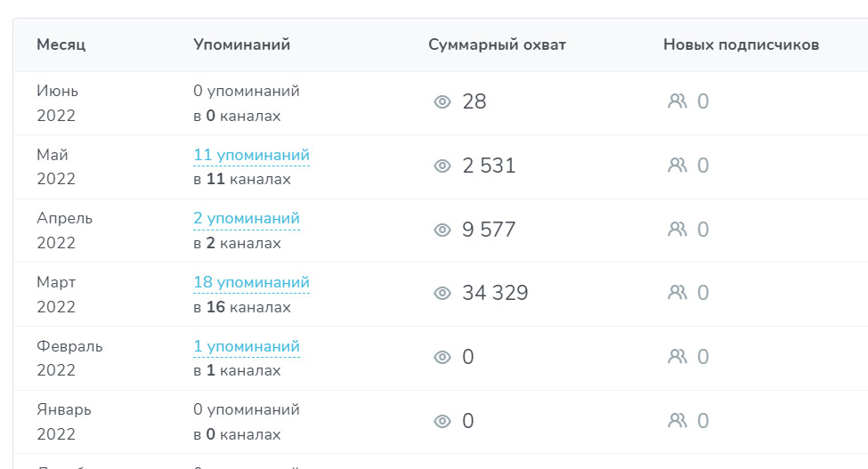Click the Суммарный охват column header
This screenshot has height=469, width=868.
point(497,44)
